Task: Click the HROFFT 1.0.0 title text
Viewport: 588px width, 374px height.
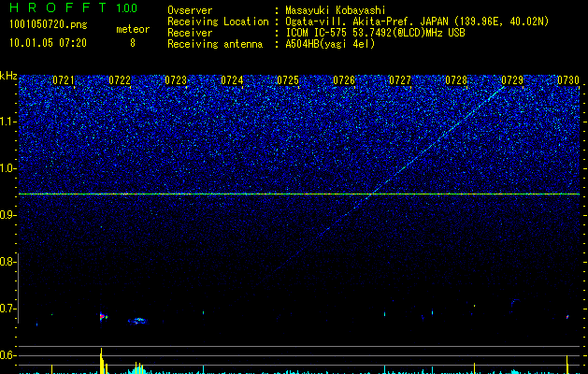Action: [x=73, y=7]
